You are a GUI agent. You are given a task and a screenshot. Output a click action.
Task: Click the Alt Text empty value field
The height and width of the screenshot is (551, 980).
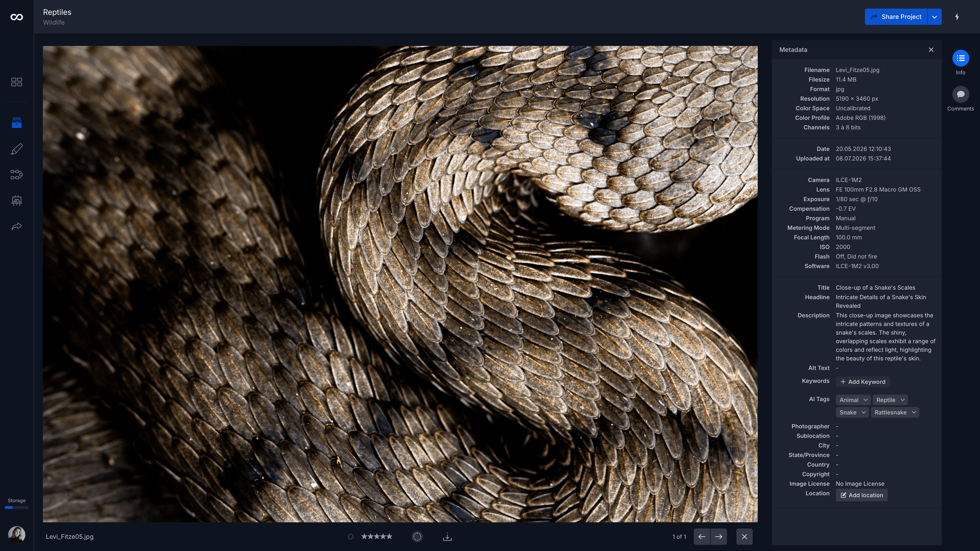pyautogui.click(x=837, y=368)
